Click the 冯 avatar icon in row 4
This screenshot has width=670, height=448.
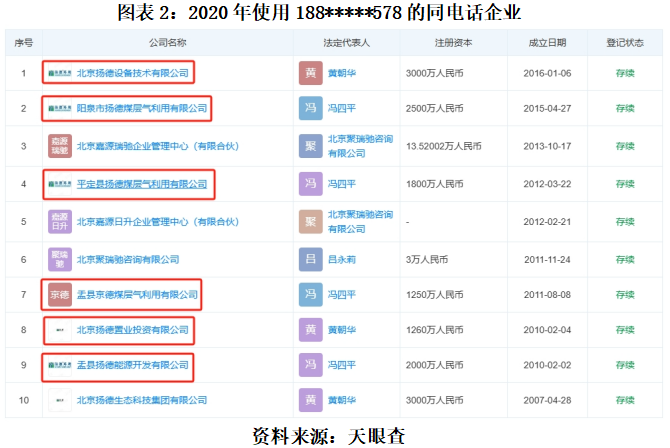pos(311,184)
